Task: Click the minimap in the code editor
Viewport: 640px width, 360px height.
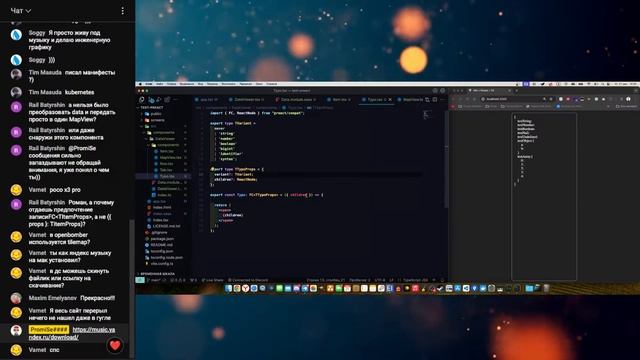Action: [426, 115]
